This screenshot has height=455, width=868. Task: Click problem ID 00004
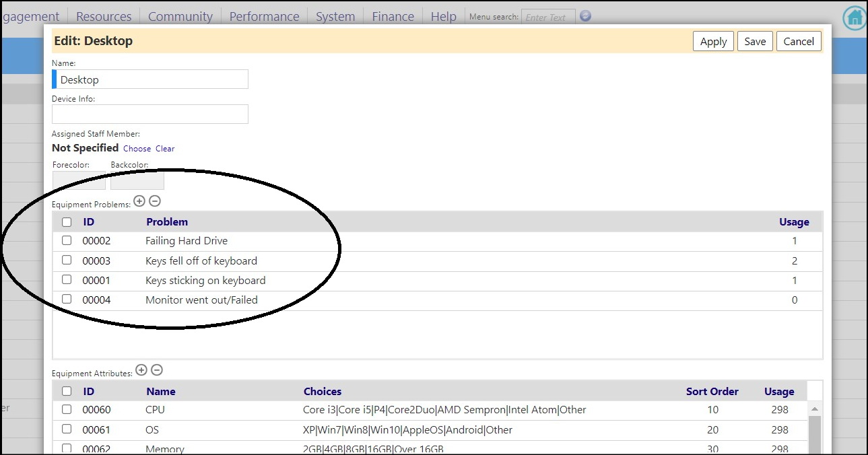click(x=96, y=300)
